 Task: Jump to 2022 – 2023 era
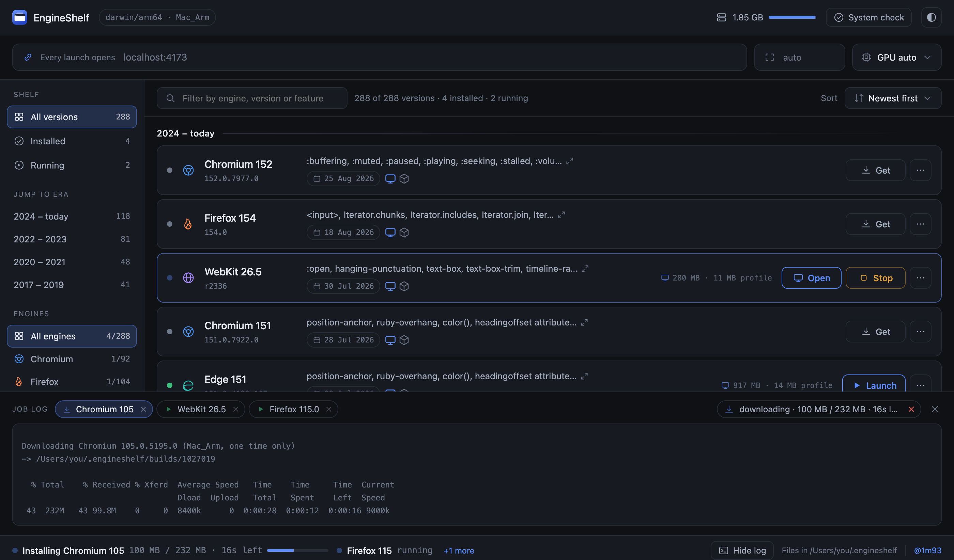tap(72, 239)
